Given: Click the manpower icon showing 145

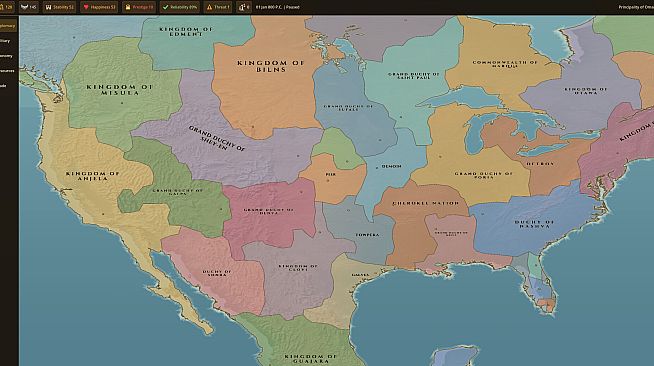Looking at the screenshot, I should 29,7.
